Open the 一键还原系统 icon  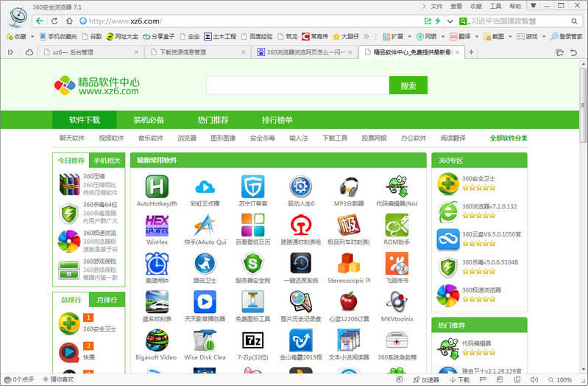tap(301, 263)
